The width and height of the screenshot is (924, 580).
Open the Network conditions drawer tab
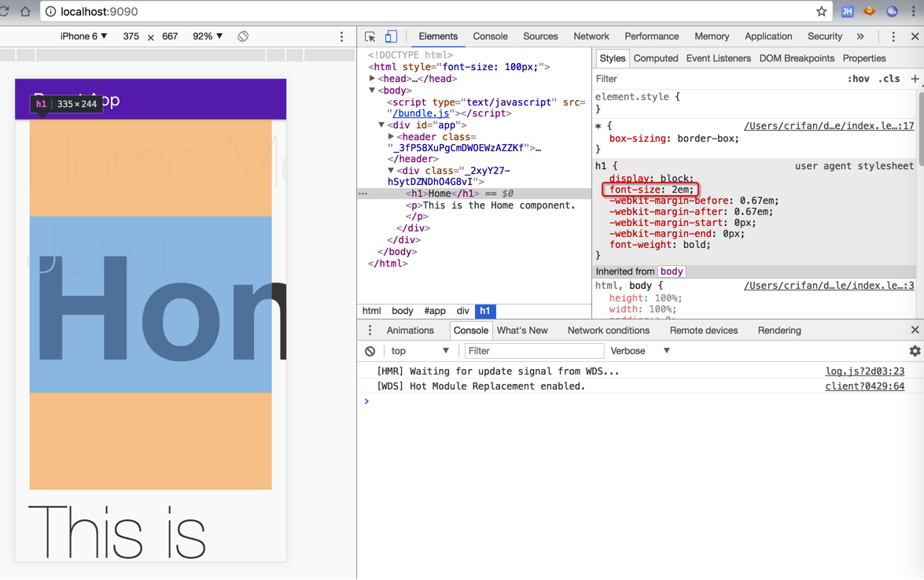tap(608, 330)
